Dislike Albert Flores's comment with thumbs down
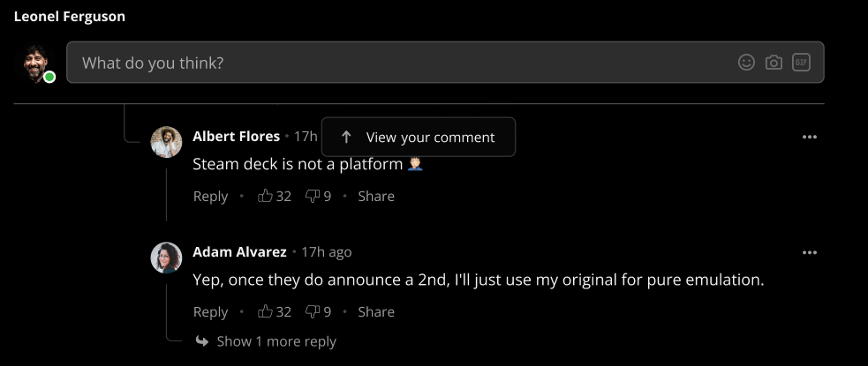The height and width of the screenshot is (366, 868). pos(313,196)
